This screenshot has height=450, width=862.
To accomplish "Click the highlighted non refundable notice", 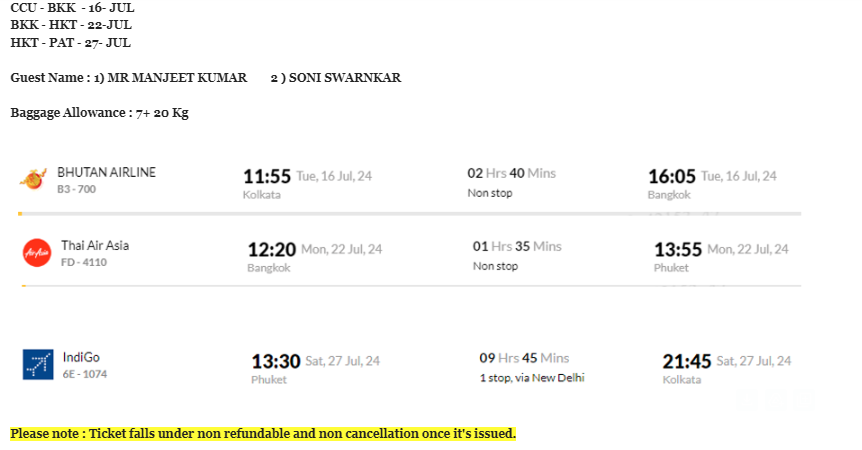I will tap(263, 434).
